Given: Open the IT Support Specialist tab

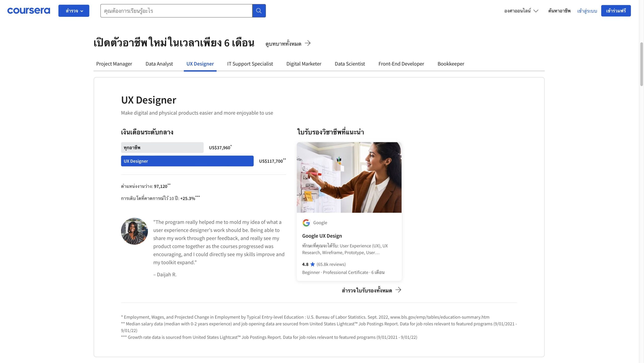Looking at the screenshot, I should pyautogui.click(x=250, y=64).
